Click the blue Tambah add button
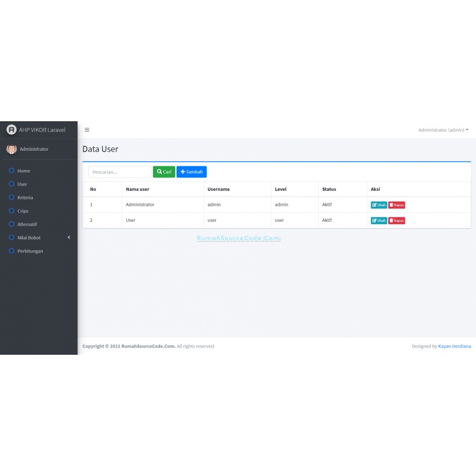 click(x=191, y=172)
